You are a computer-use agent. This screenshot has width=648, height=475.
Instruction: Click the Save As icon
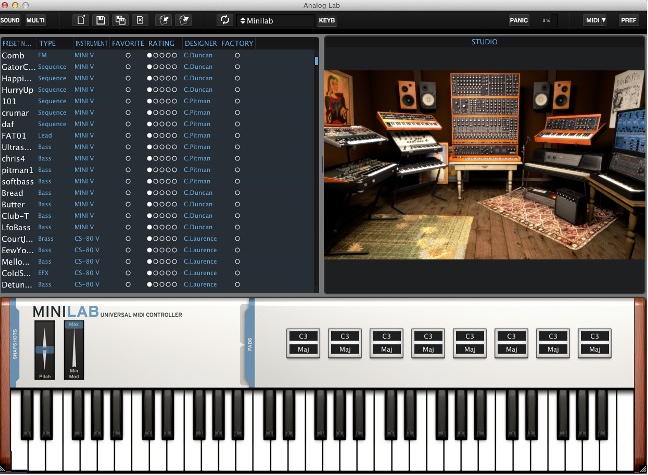tap(120, 20)
